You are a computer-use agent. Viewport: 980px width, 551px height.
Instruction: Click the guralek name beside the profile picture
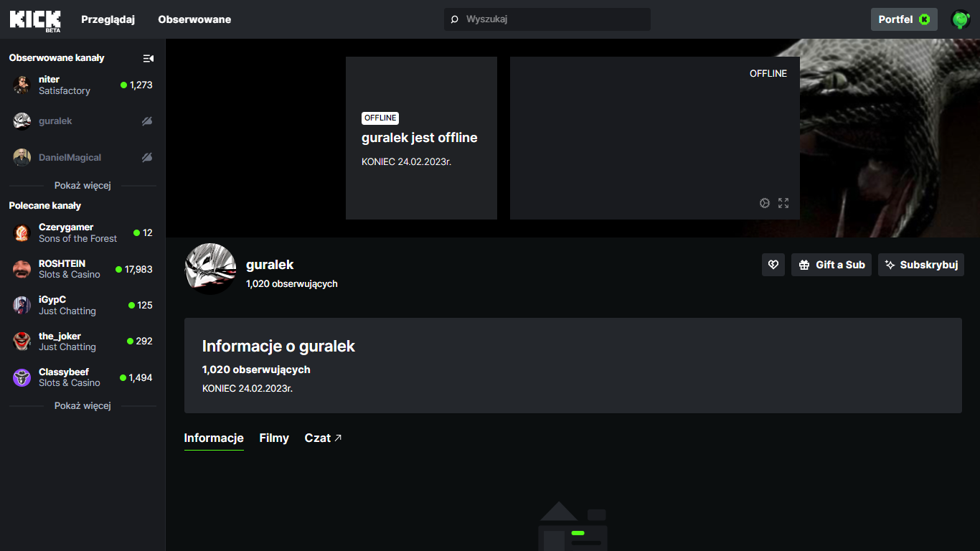270,265
